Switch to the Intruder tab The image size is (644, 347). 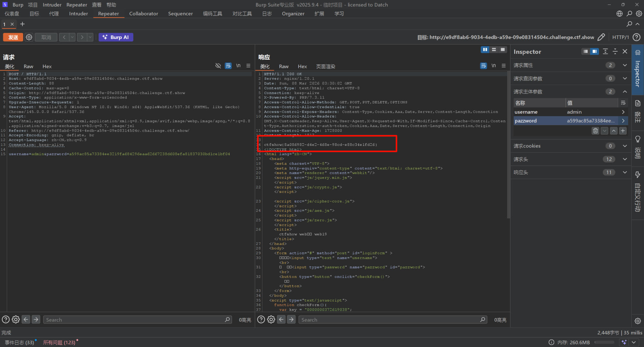point(78,14)
